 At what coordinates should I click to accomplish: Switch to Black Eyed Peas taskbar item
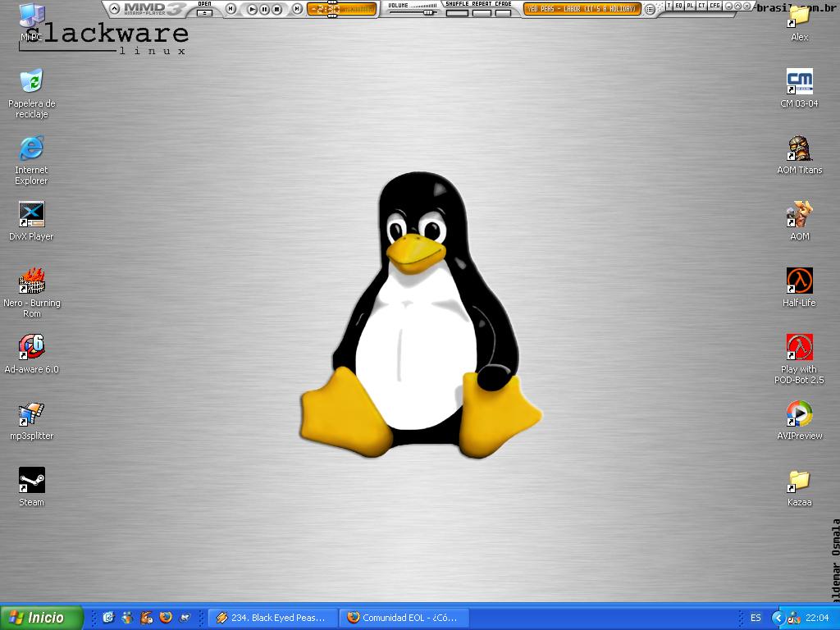272,618
